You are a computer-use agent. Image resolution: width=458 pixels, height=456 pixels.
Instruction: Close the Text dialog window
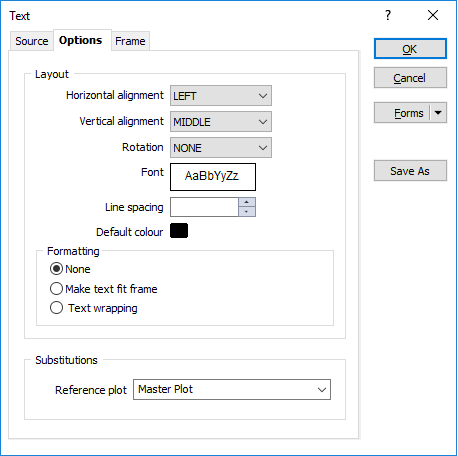tap(433, 15)
